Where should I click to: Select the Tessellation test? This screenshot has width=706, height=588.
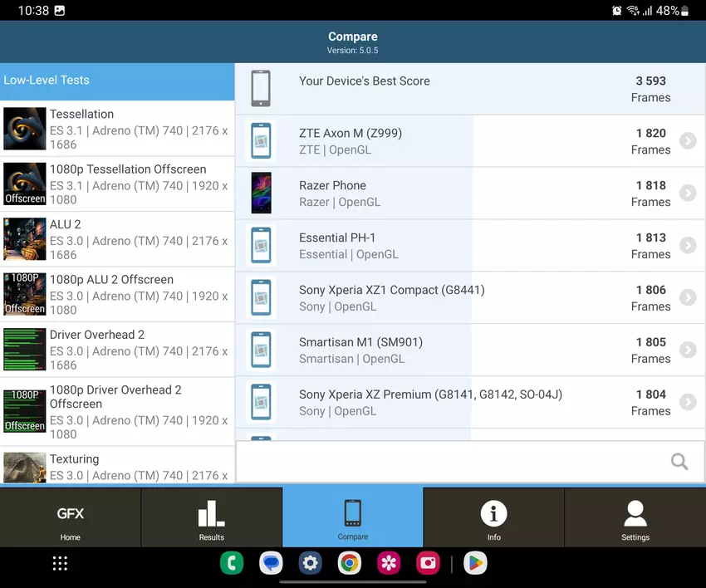(x=117, y=129)
